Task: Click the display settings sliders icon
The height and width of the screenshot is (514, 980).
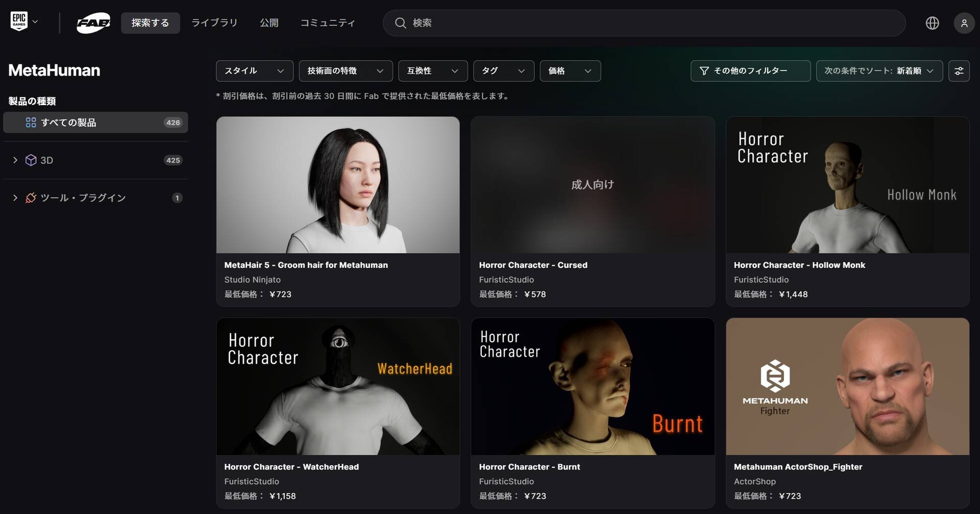Action: (x=959, y=71)
